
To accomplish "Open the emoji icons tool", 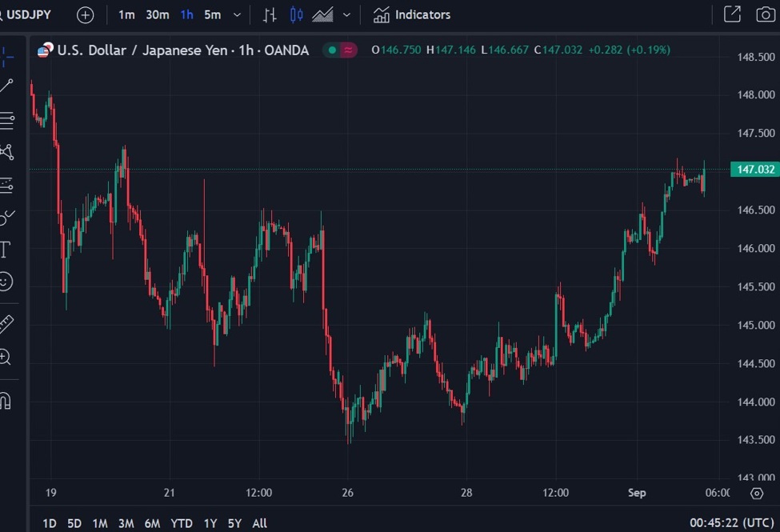I will coord(6,282).
